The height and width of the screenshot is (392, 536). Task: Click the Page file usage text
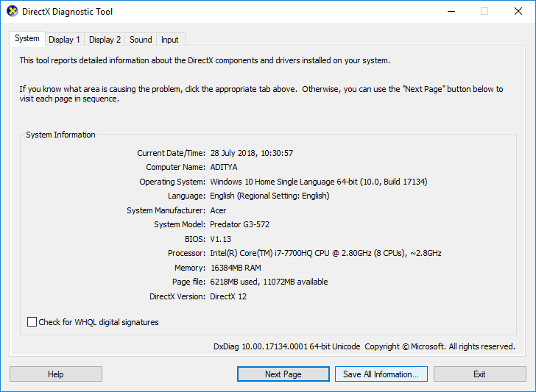[269, 282]
